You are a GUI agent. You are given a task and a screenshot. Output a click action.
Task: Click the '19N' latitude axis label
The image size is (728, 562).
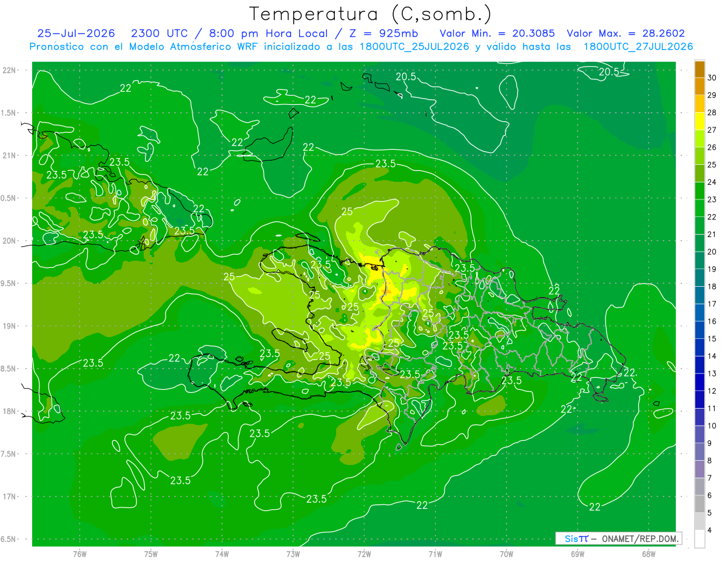10,326
